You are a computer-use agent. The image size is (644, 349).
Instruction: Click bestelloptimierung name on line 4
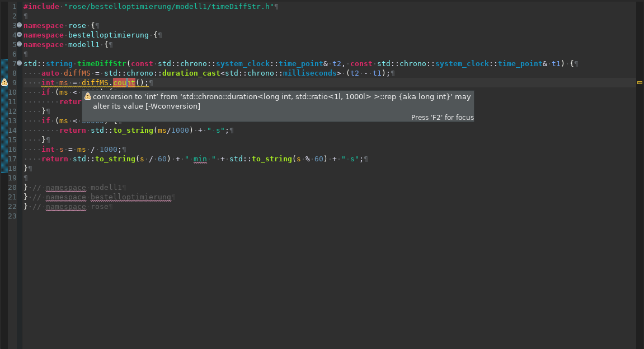pos(109,35)
